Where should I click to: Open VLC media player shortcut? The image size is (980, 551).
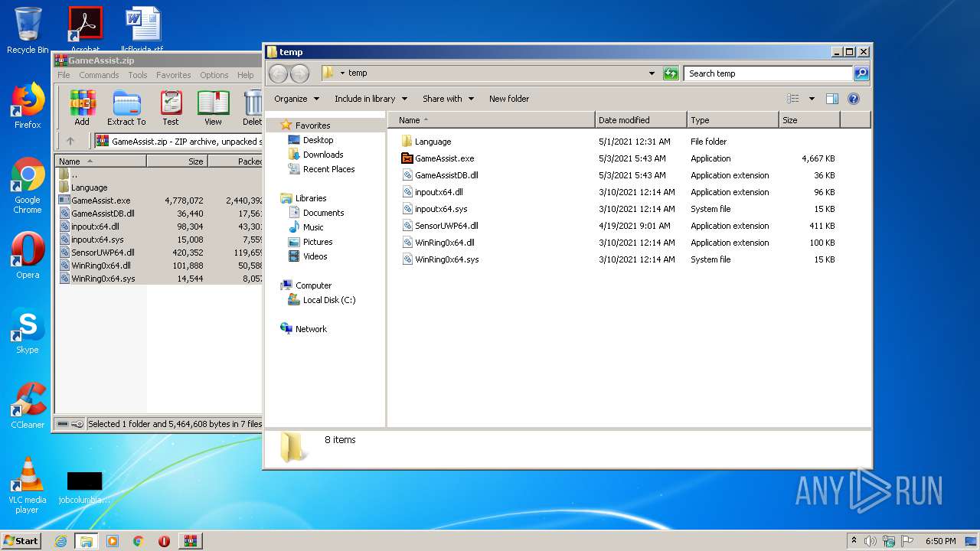point(28,485)
